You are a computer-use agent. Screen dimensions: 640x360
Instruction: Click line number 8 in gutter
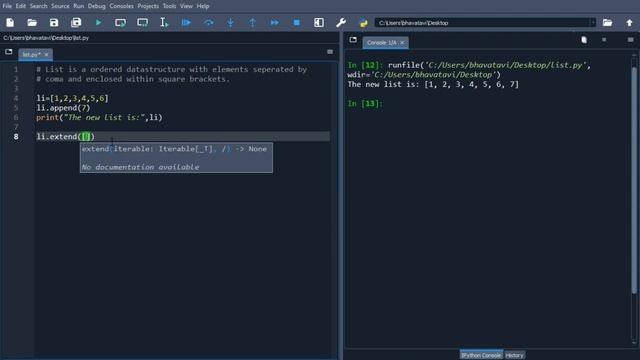16,136
